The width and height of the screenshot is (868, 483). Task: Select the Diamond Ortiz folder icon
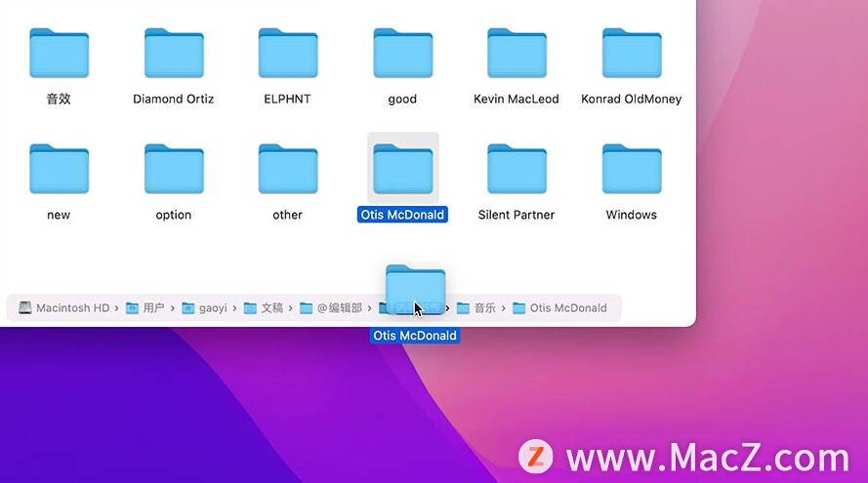[x=174, y=53]
